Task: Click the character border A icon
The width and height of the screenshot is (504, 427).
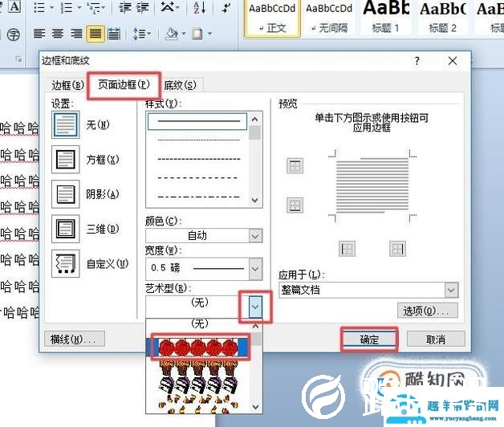Action: pyautogui.click(x=14, y=6)
